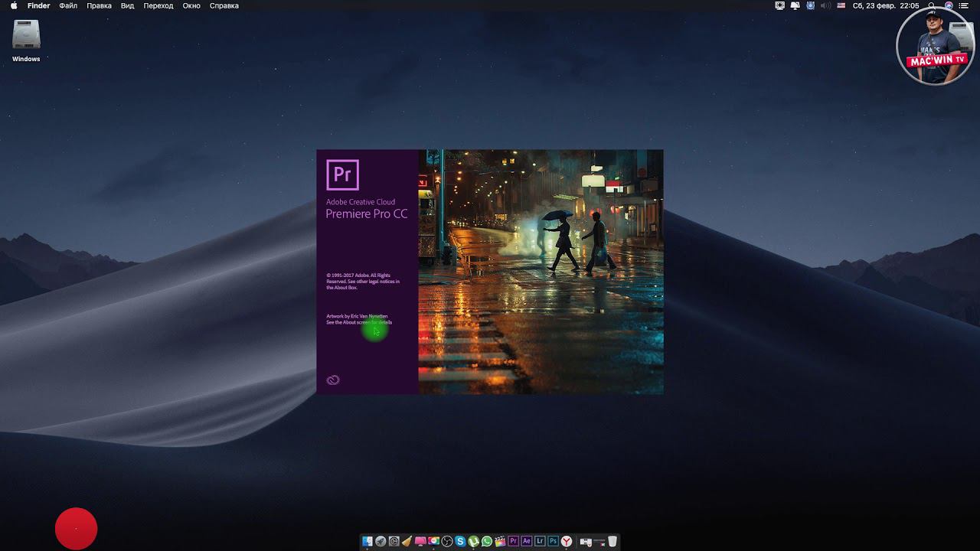Viewport: 980px width, 551px height.
Task: Launch Final Cut Pro from the Dock
Action: coord(500,541)
